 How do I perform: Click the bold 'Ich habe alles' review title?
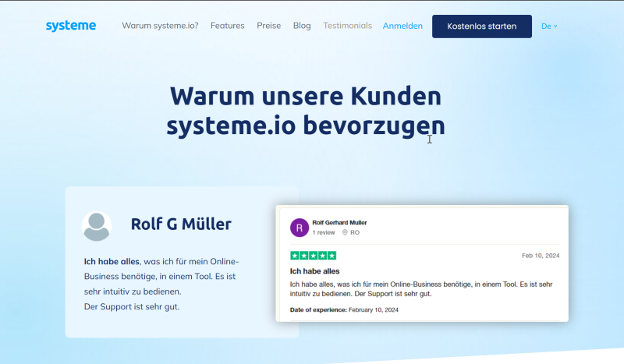coord(315,271)
